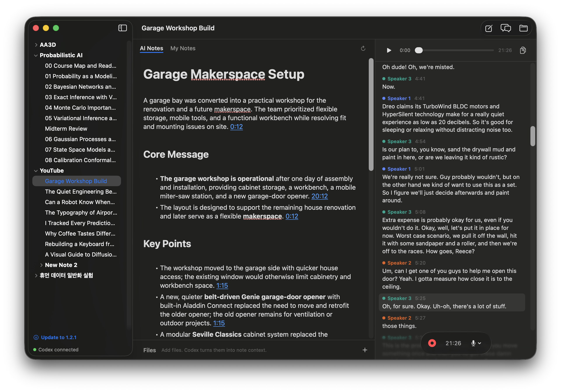Toggle the sidebar panel icon
561x392 pixels.
coord(122,28)
